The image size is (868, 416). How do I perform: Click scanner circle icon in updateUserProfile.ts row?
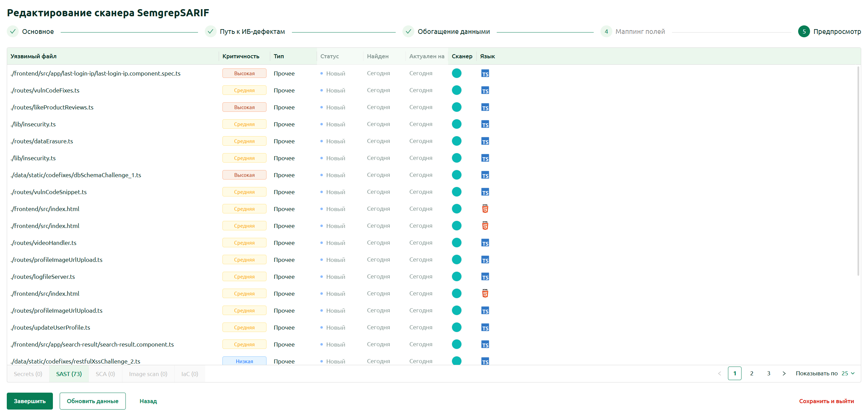[456, 327]
